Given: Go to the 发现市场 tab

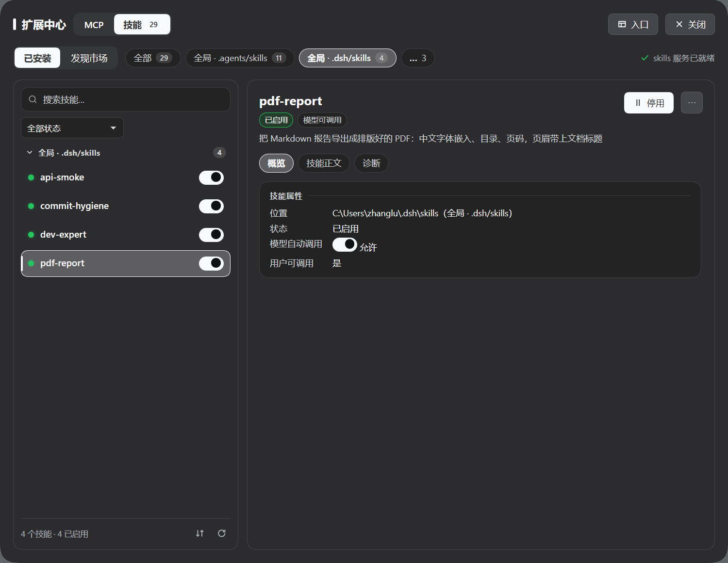Looking at the screenshot, I should click(x=89, y=58).
